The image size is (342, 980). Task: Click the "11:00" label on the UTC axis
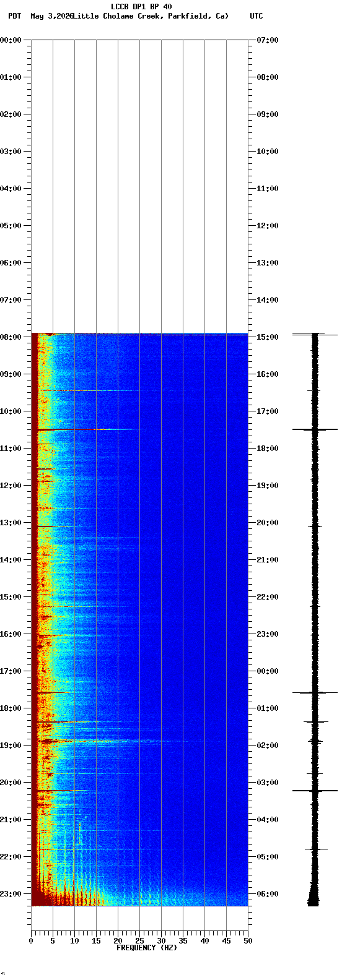(268, 189)
